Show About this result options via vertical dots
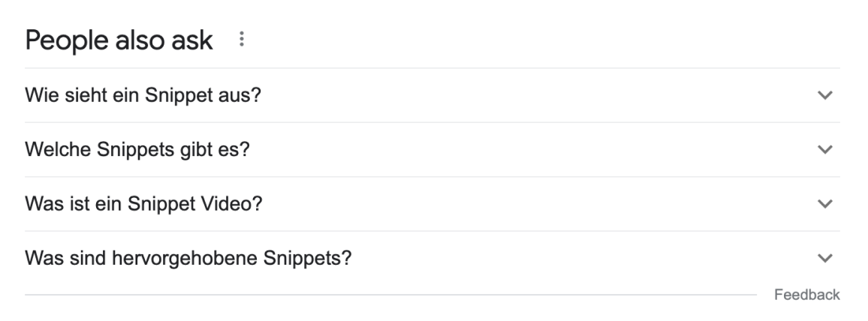 (241, 39)
